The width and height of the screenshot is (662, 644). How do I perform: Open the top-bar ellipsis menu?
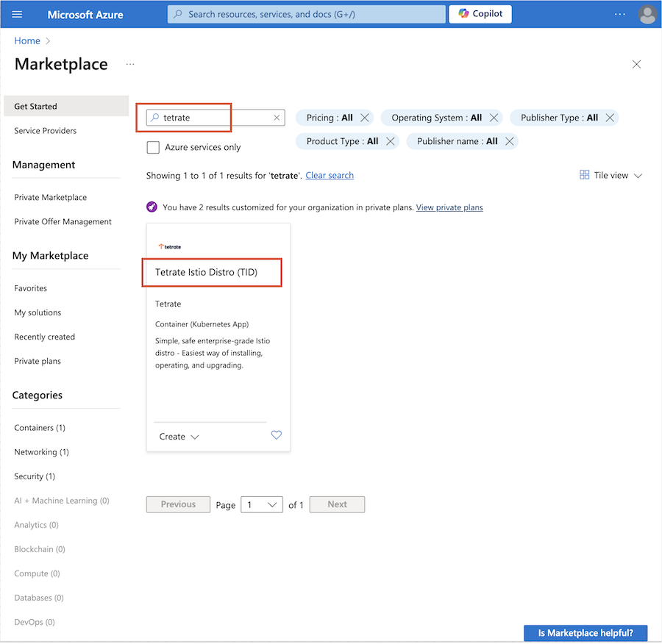(620, 15)
